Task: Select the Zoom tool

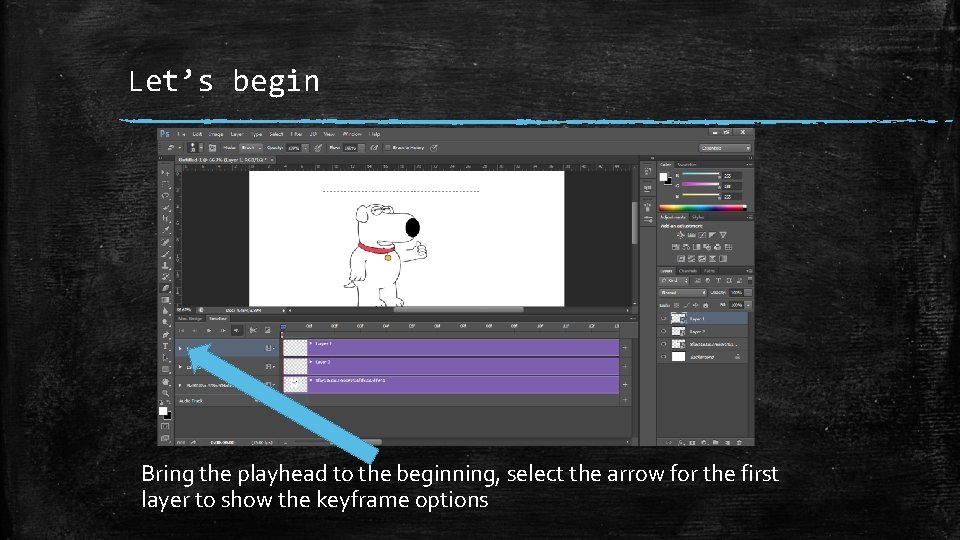Action: tap(165, 393)
